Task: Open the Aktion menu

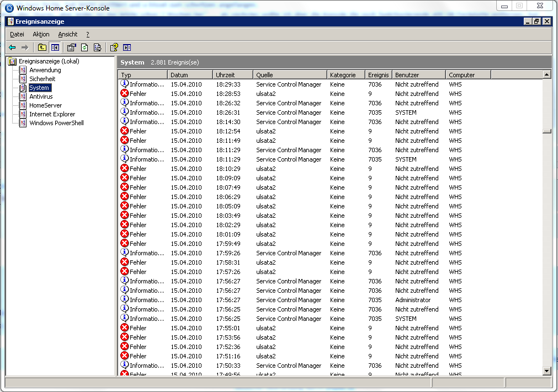Action: (x=41, y=35)
